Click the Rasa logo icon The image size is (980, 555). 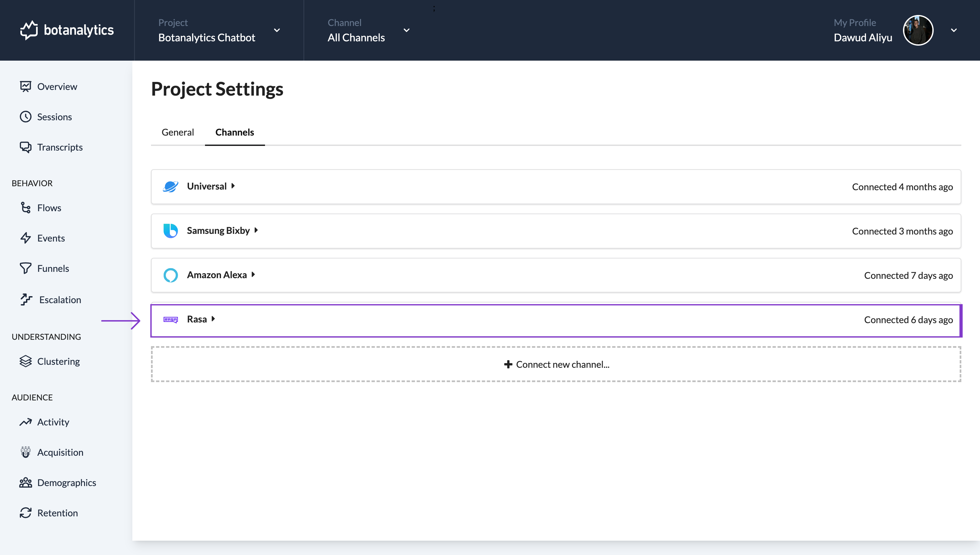click(170, 319)
